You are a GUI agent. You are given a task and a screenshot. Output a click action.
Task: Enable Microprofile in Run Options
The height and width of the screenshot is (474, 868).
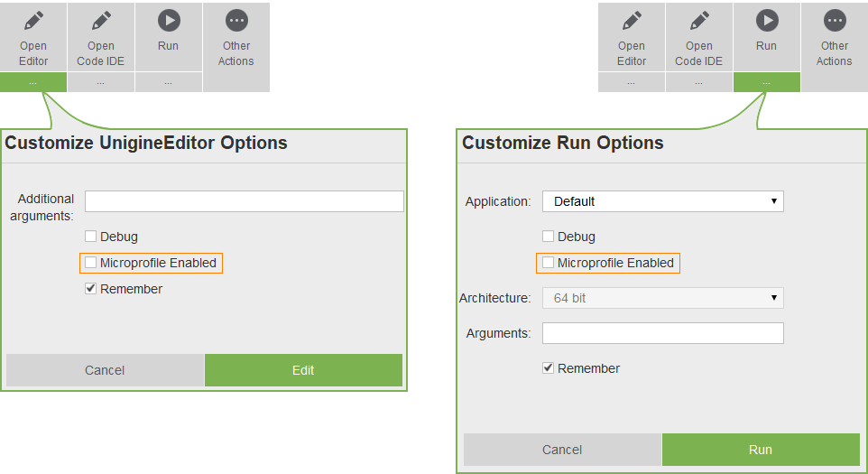tap(548, 263)
